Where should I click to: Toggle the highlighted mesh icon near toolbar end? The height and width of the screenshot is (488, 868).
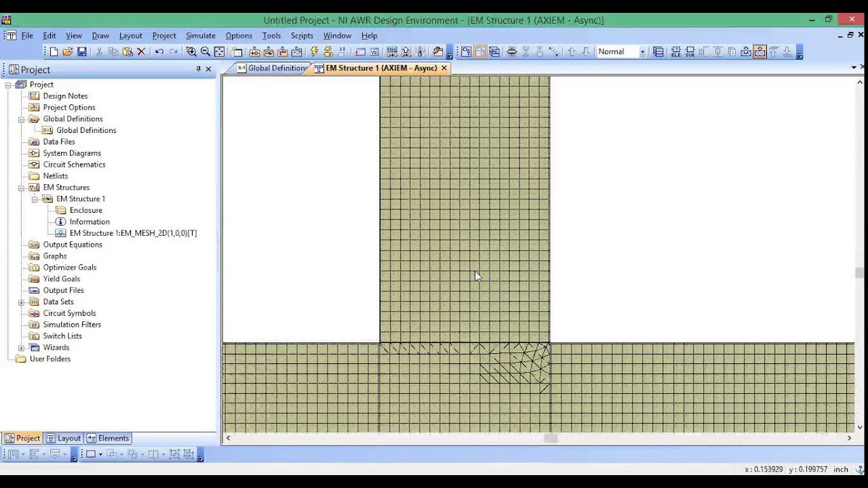(759, 52)
